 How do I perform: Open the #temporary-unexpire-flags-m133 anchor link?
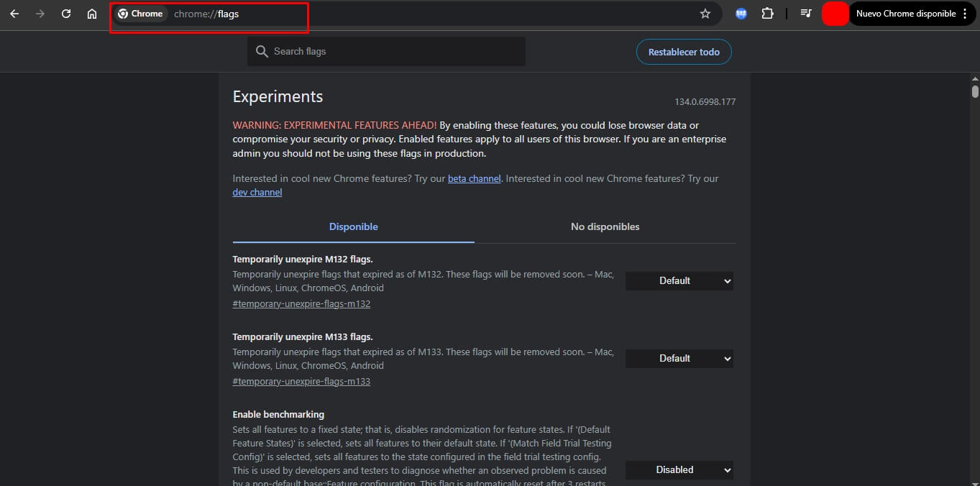[x=301, y=382]
